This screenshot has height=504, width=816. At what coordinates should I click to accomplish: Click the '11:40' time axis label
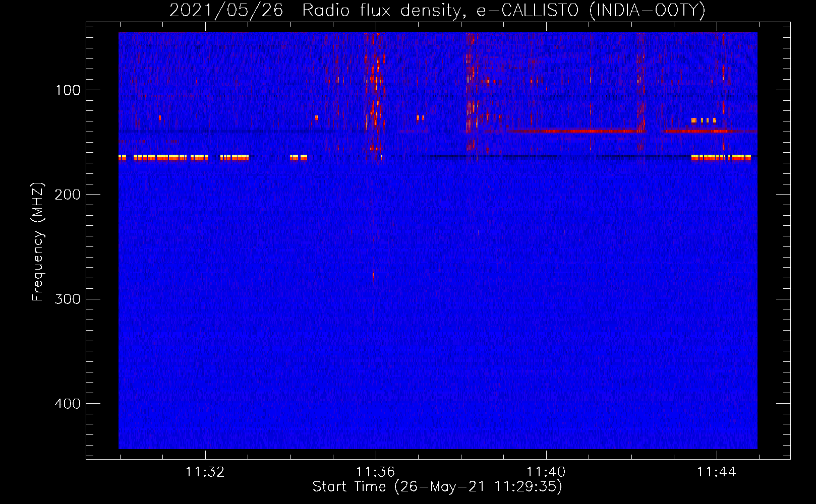tap(546, 472)
